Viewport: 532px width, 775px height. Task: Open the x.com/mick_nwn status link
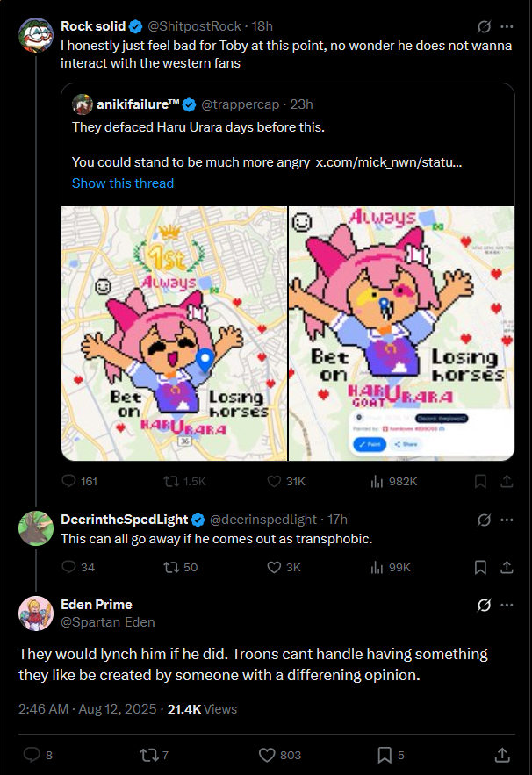[x=388, y=161]
